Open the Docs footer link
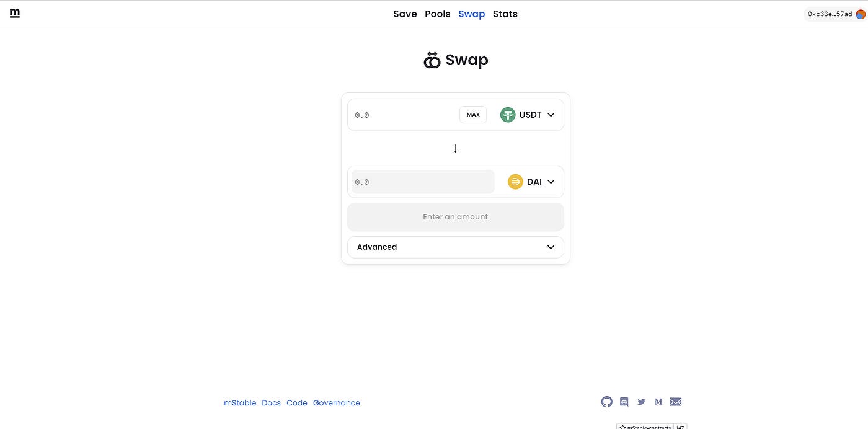Screen dimensions: 868x429 [272, 403]
